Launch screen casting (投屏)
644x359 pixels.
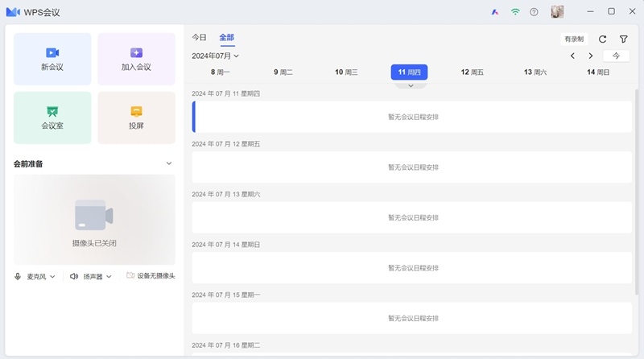pyautogui.click(x=136, y=118)
